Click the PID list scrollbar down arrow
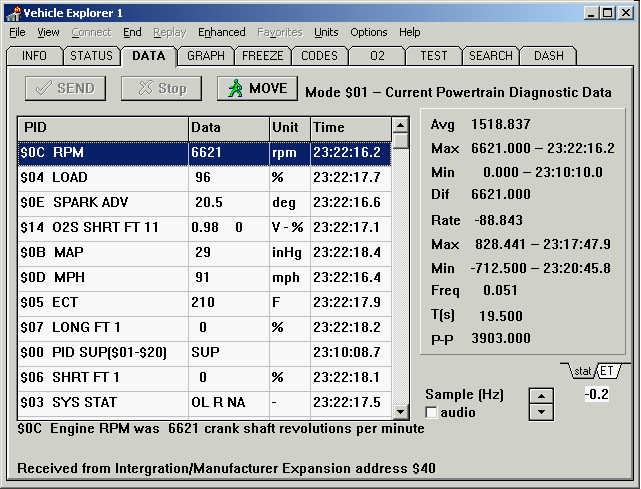The image size is (641, 489). 401,412
